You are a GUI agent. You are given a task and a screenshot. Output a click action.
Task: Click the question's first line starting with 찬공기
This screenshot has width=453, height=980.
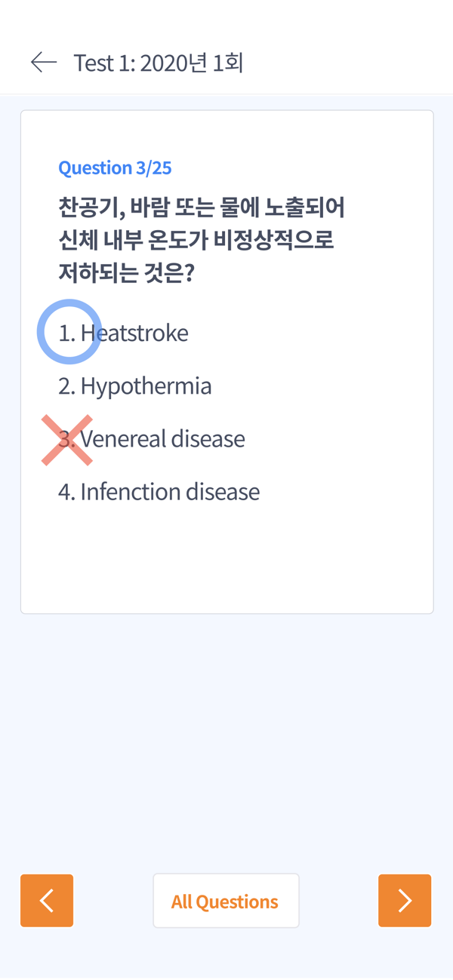pos(201,205)
